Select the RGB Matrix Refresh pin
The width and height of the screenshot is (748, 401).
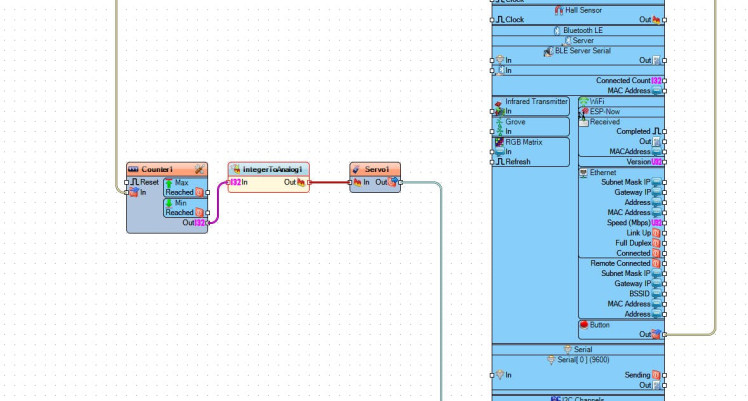(499, 161)
